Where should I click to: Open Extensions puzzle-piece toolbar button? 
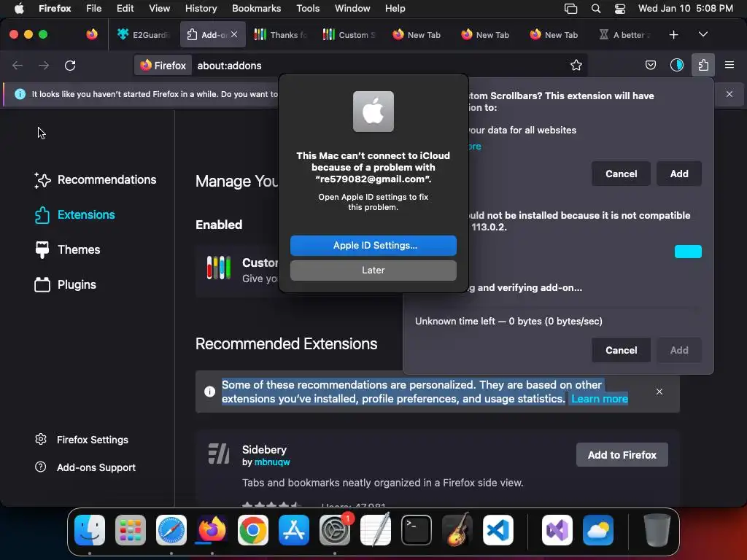point(703,65)
